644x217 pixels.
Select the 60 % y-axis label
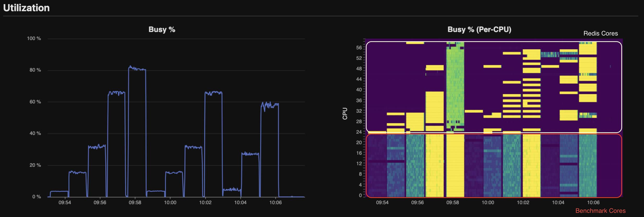click(35, 102)
